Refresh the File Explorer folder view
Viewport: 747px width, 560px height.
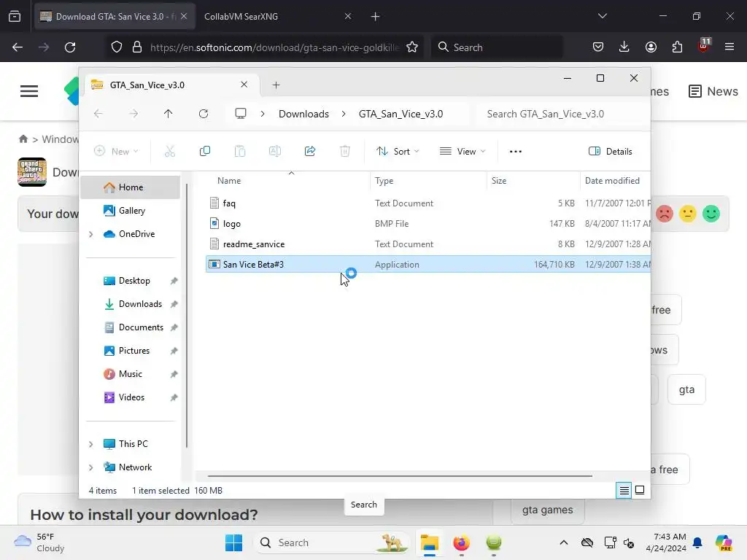(x=204, y=114)
